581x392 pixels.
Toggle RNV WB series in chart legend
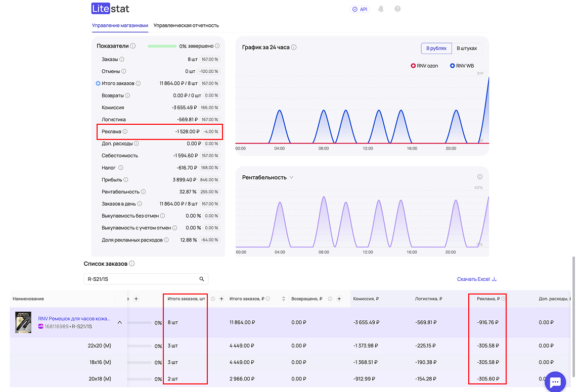(x=462, y=66)
